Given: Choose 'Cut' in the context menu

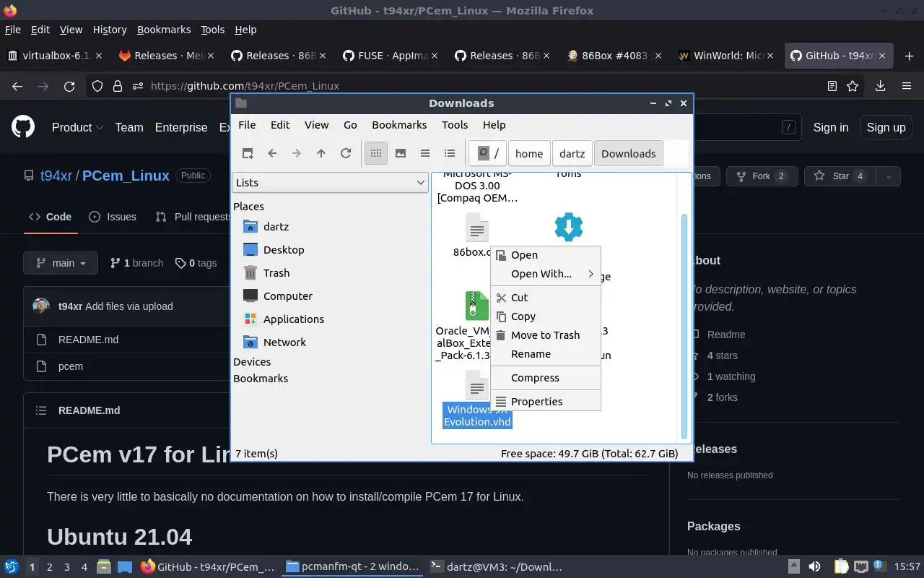Looking at the screenshot, I should [546, 298].
